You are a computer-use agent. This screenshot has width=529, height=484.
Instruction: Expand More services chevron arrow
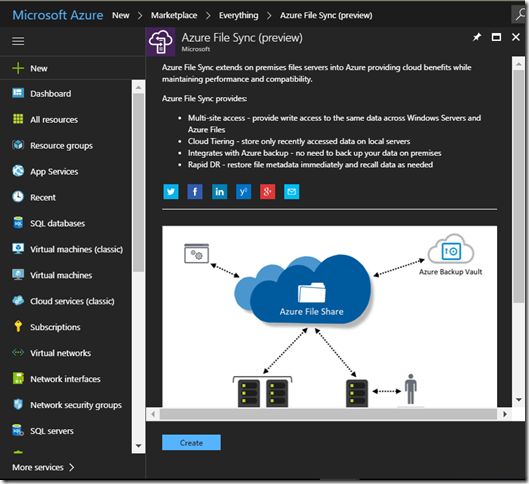click(x=71, y=467)
